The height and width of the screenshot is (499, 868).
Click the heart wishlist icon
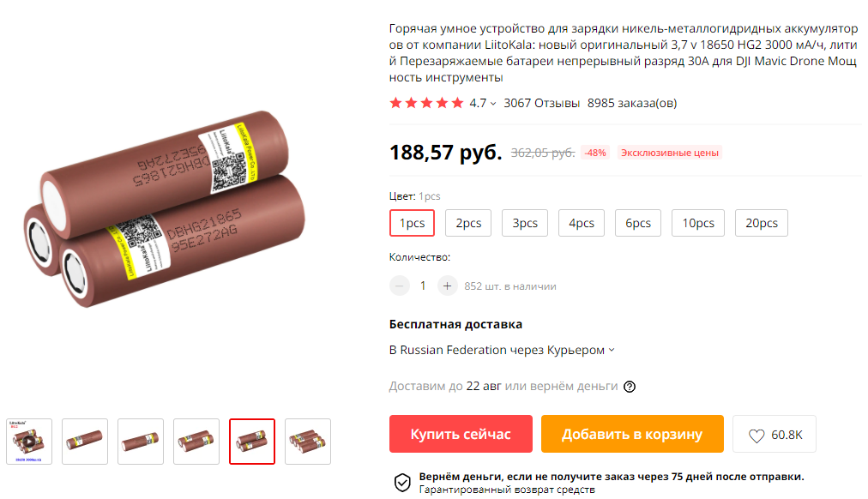[x=756, y=436]
